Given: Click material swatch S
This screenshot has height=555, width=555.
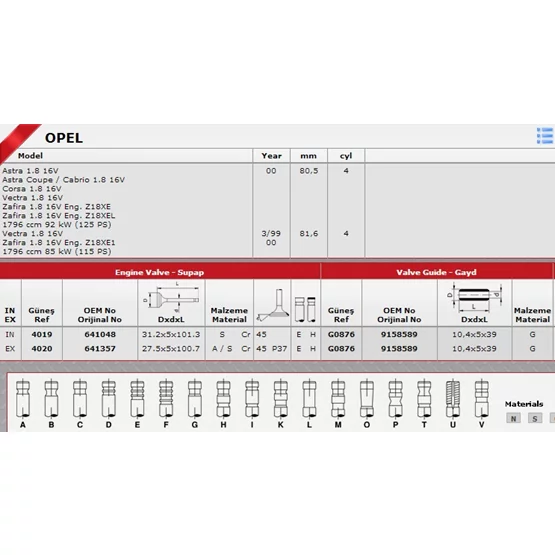Looking at the screenshot, I should (535, 418).
